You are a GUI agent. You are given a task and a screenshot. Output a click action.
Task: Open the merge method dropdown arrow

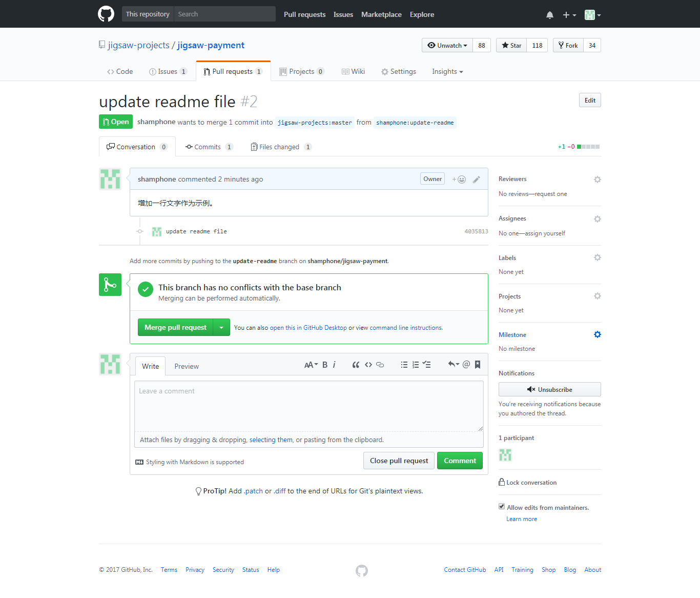tap(221, 327)
